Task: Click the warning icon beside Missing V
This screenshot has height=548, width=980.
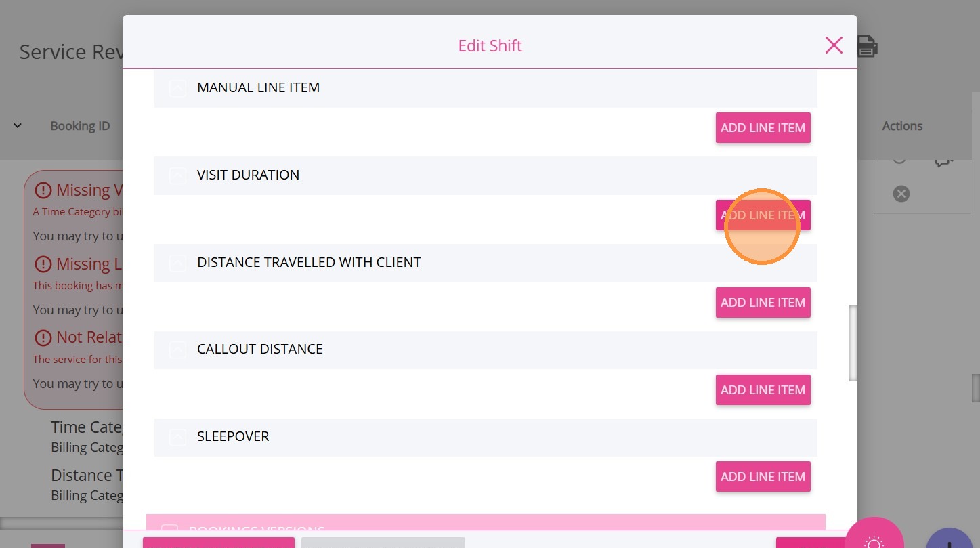Action: [x=43, y=190]
